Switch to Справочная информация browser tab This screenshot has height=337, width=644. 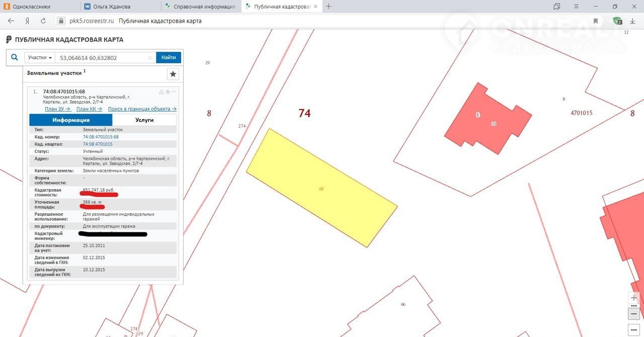click(201, 7)
